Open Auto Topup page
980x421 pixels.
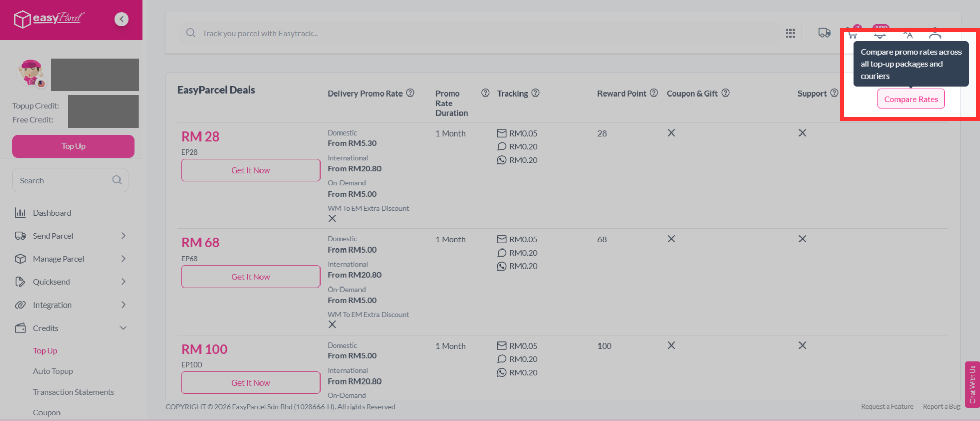coord(53,371)
